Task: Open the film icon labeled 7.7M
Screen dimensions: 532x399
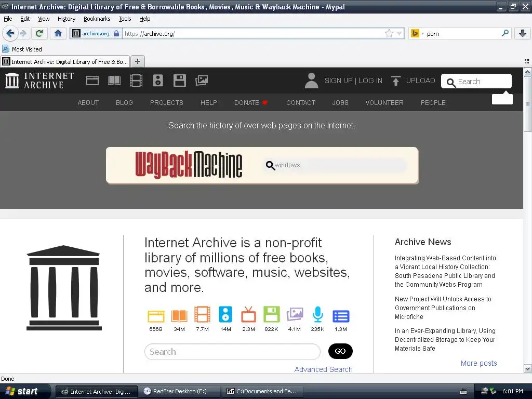Action: (202, 314)
